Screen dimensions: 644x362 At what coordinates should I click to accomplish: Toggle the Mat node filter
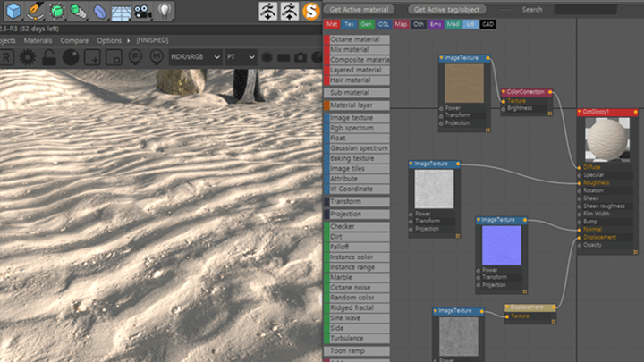click(332, 24)
